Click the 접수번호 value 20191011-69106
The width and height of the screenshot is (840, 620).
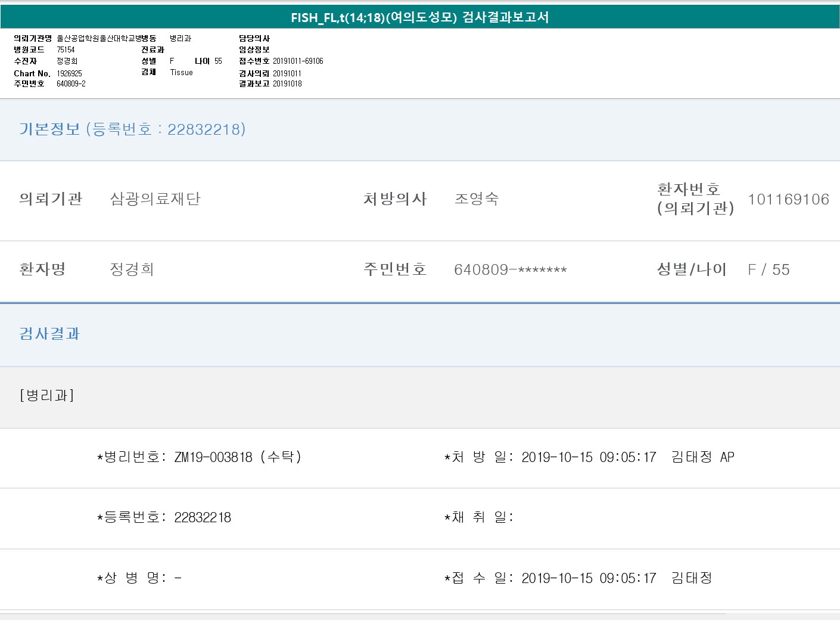click(298, 61)
